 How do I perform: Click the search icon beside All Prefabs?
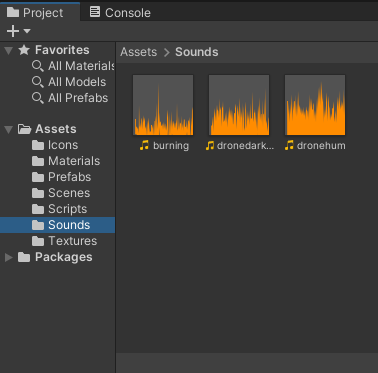tap(38, 98)
